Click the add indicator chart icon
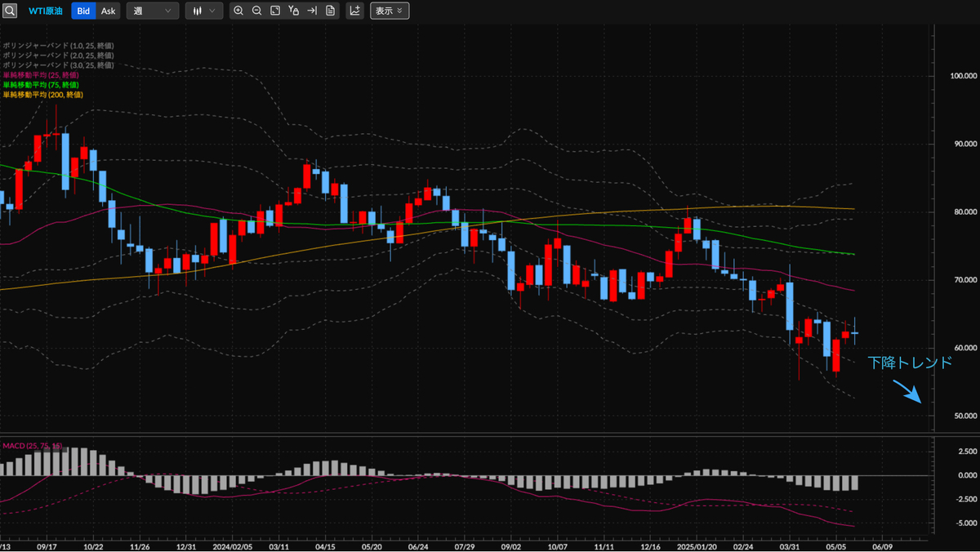 point(355,11)
